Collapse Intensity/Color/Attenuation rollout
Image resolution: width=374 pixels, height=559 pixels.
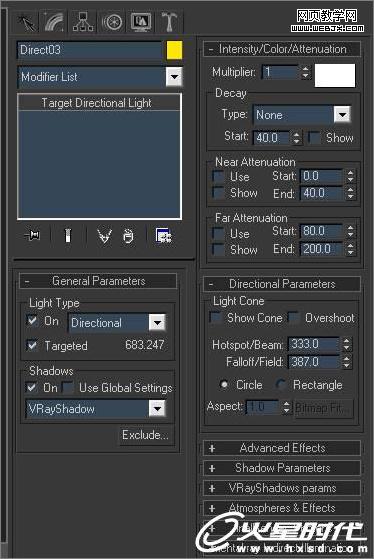[282, 49]
